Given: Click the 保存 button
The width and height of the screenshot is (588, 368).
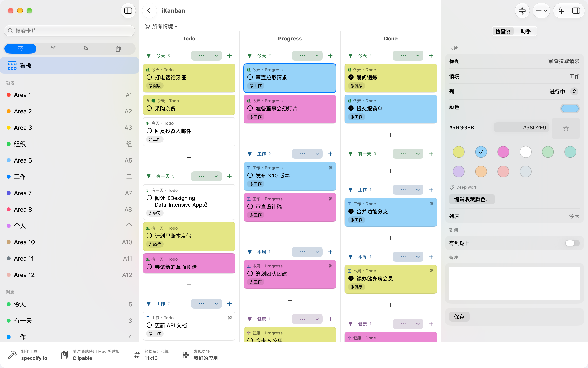Looking at the screenshot, I should pyautogui.click(x=459, y=317).
